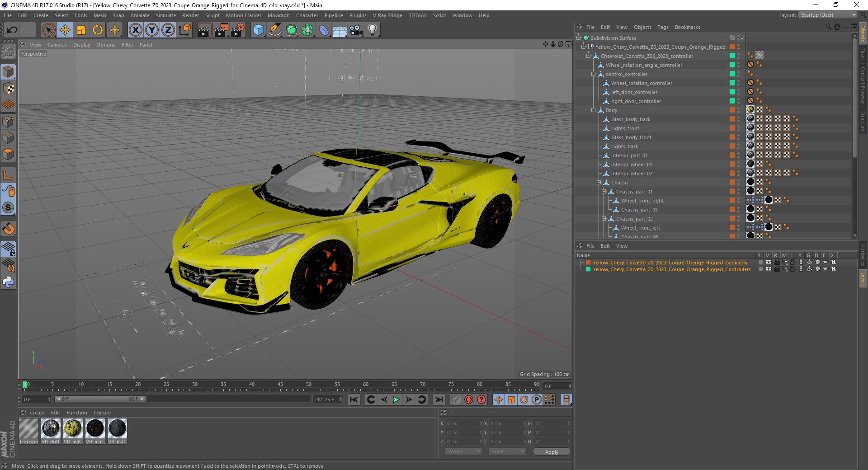Add a Camera object icon
Viewport: 868px width, 470px height.
pyautogui.click(x=356, y=30)
